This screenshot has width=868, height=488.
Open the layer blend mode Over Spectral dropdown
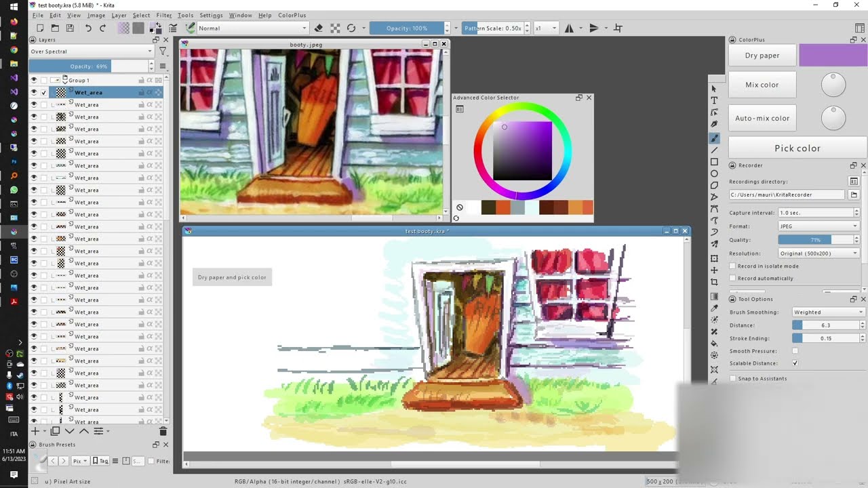[92, 52]
